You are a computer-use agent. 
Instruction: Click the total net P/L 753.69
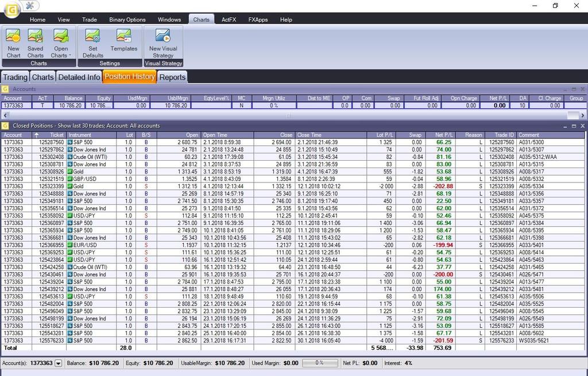(443, 348)
